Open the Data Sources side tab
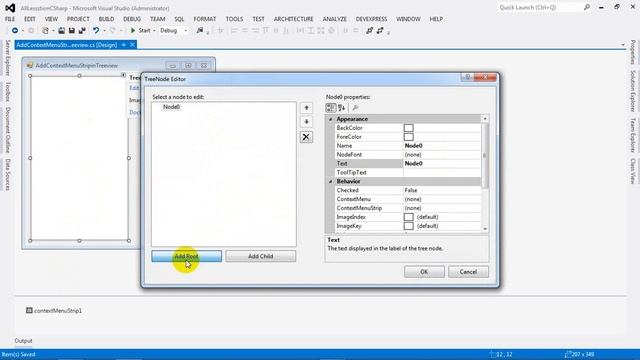 tap(7, 175)
